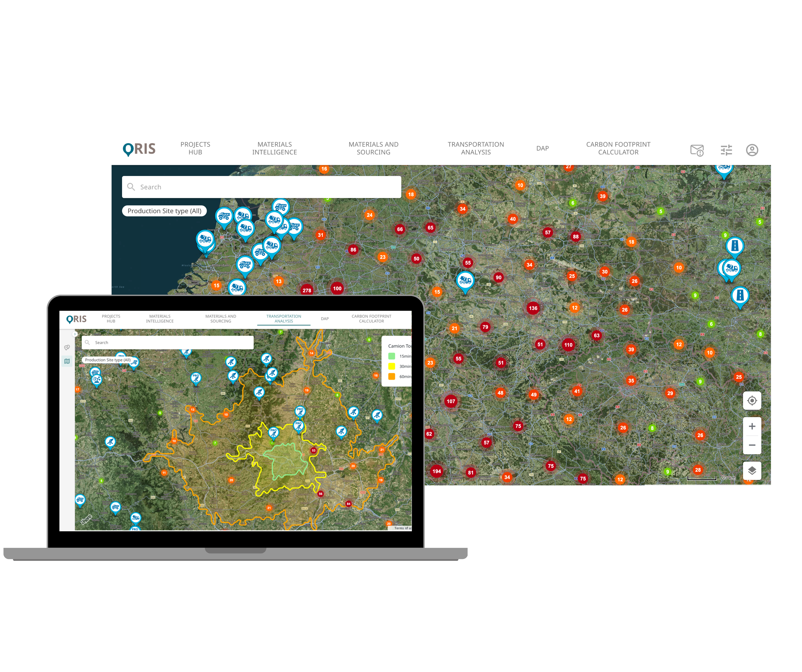Click the ORIS logo in large header
This screenshot has height=672, width=802.
pos(139,149)
